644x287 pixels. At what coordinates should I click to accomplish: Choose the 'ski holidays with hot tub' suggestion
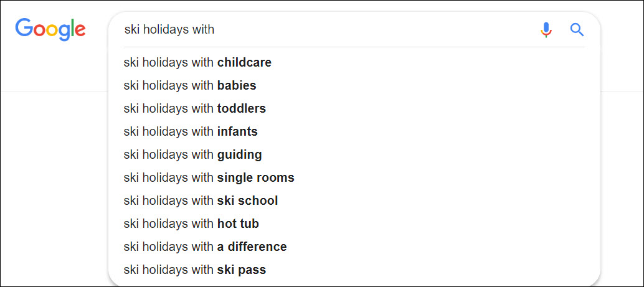tap(354, 223)
